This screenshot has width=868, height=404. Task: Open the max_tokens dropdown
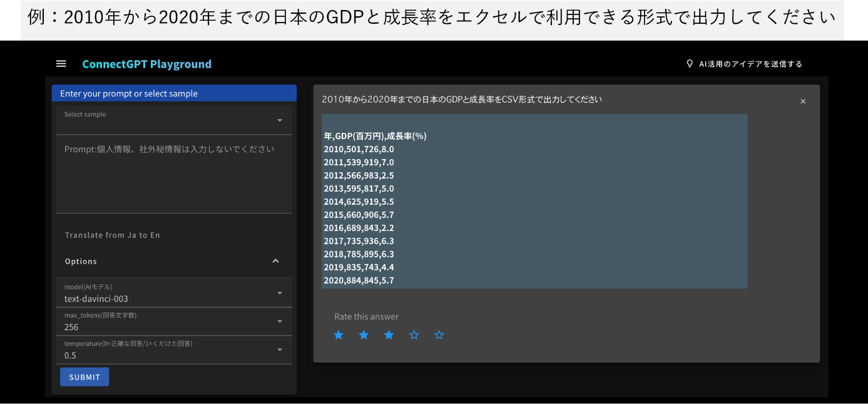(x=278, y=321)
